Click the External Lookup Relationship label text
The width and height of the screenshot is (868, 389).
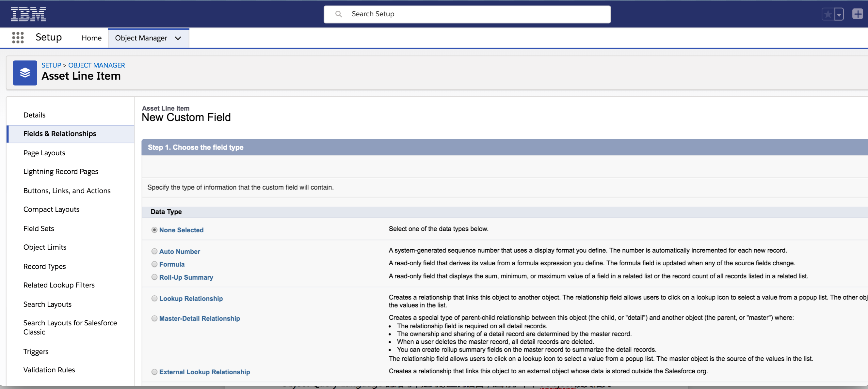(x=204, y=372)
